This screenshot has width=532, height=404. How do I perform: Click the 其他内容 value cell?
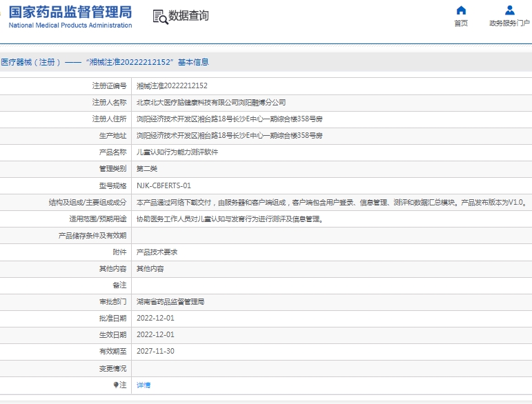(x=150, y=269)
